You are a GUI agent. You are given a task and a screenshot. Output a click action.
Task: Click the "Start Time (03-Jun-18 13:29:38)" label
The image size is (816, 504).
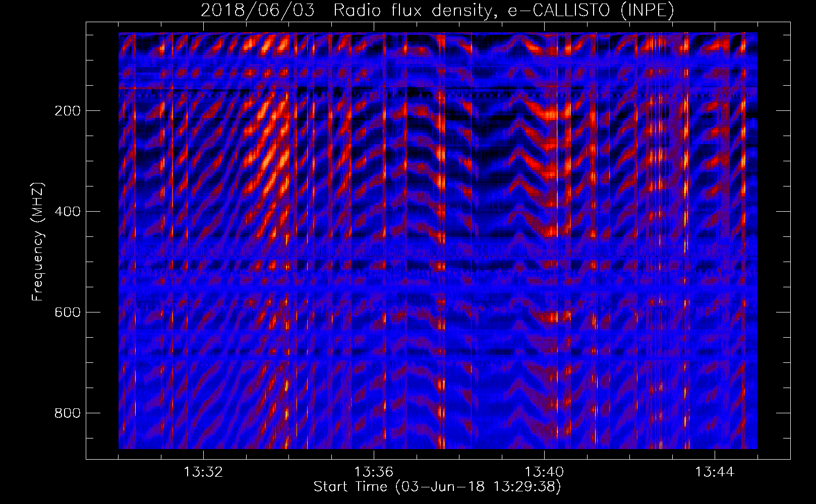[437, 487]
